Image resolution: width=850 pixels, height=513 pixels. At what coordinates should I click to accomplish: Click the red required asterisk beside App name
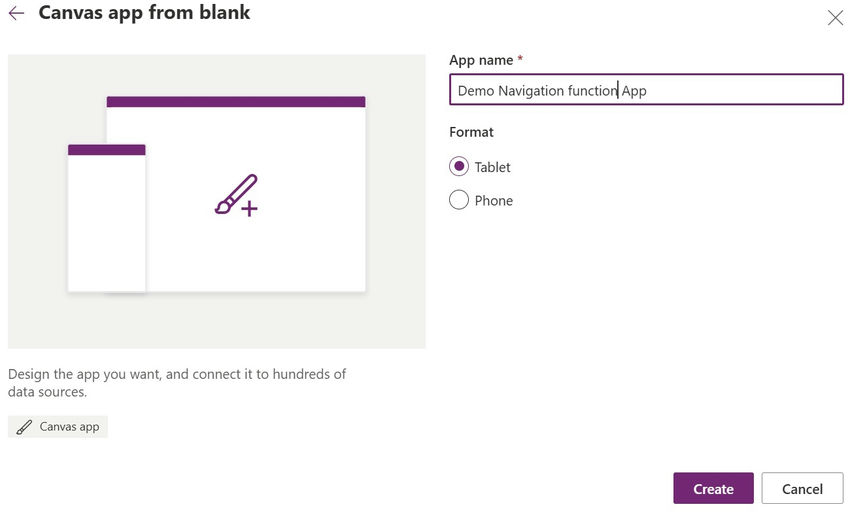tap(520, 60)
